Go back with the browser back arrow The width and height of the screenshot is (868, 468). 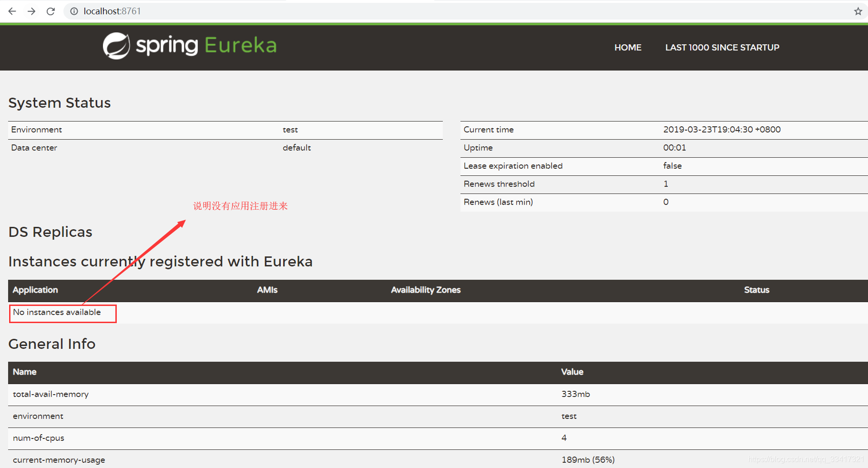12,11
